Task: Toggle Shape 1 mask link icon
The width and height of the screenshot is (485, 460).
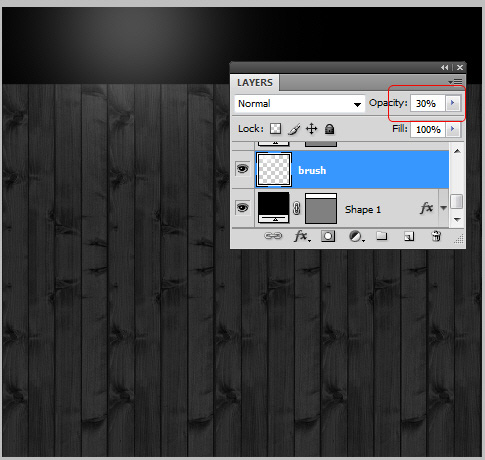Action: 297,208
